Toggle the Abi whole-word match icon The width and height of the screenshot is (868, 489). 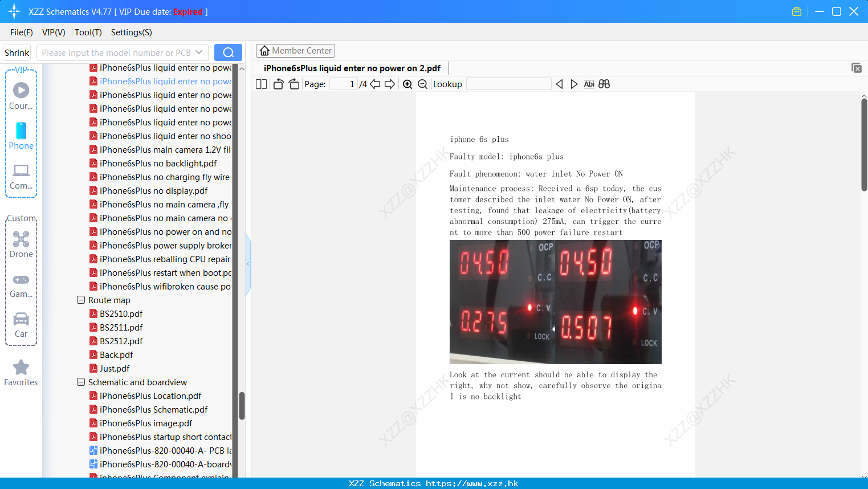tap(589, 84)
